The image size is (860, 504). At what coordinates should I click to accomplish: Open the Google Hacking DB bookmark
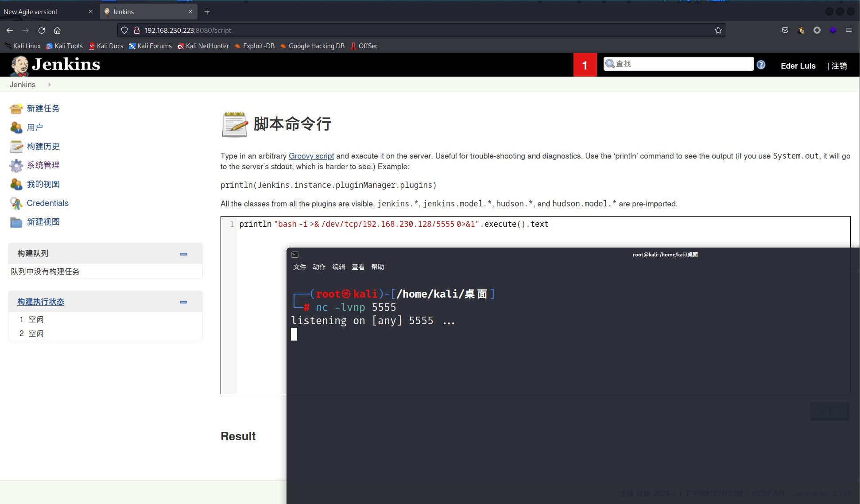coord(312,46)
